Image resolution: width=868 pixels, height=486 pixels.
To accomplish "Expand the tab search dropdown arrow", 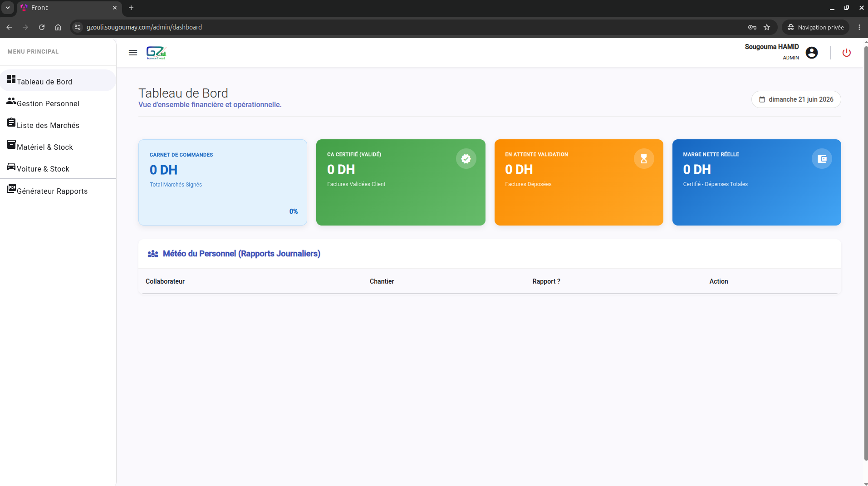I will pos(8,8).
